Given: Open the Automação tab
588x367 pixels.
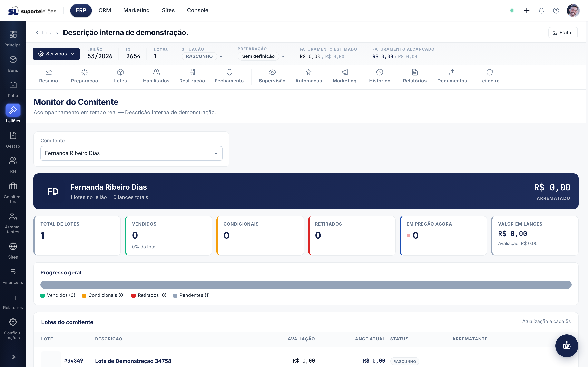Looking at the screenshot, I should coord(308,76).
